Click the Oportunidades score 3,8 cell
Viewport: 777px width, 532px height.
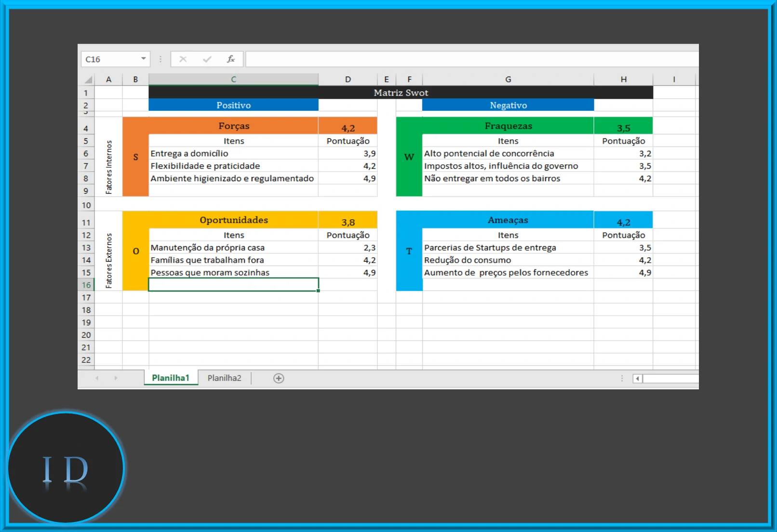point(348,220)
